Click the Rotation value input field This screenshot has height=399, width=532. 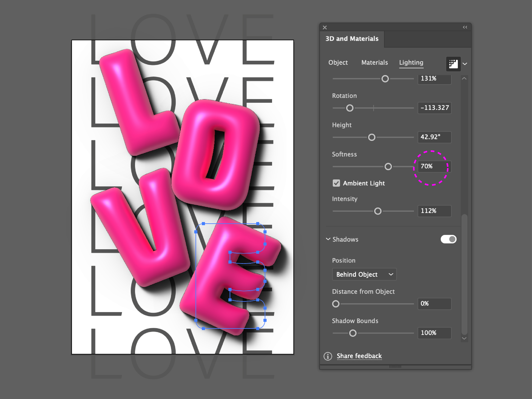click(x=434, y=108)
